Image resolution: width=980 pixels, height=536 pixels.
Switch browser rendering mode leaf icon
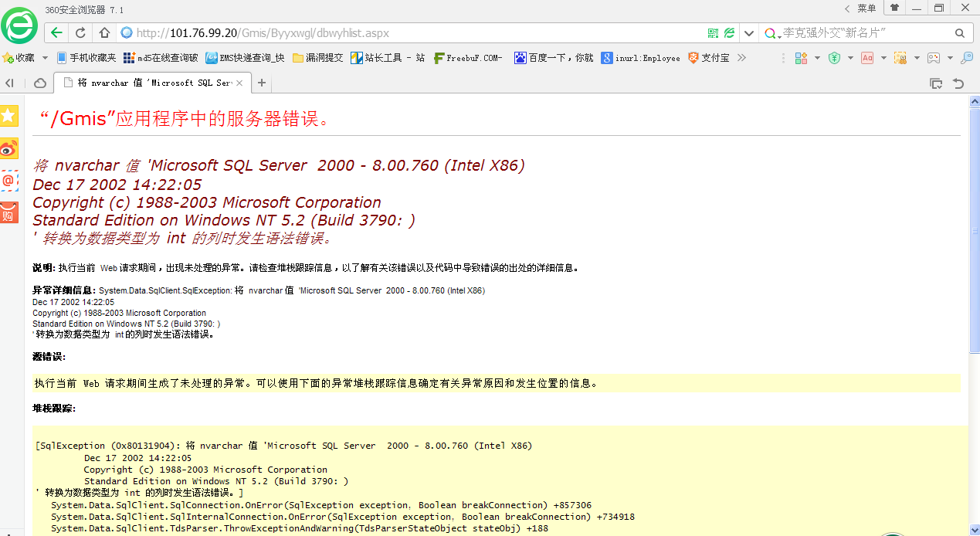tap(729, 33)
